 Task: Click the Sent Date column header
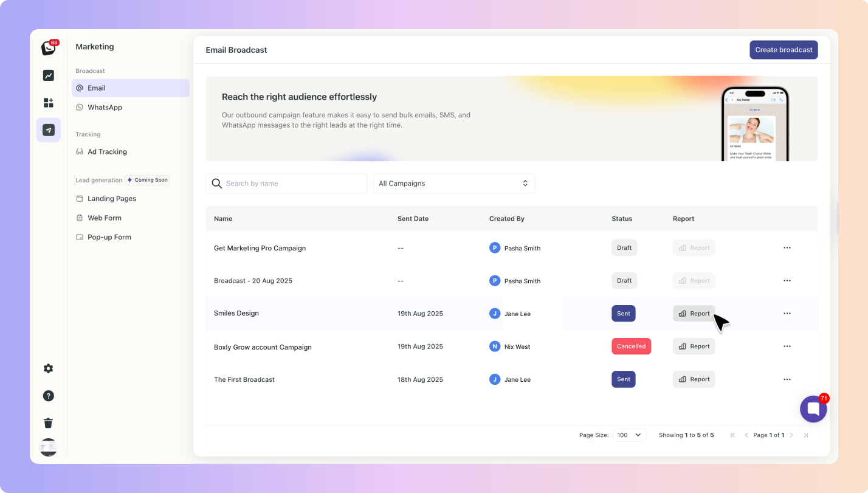tap(413, 219)
